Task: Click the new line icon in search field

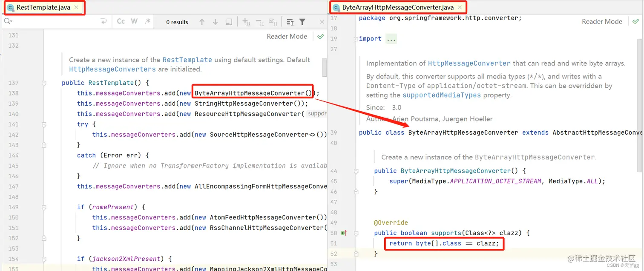Action: point(103,22)
